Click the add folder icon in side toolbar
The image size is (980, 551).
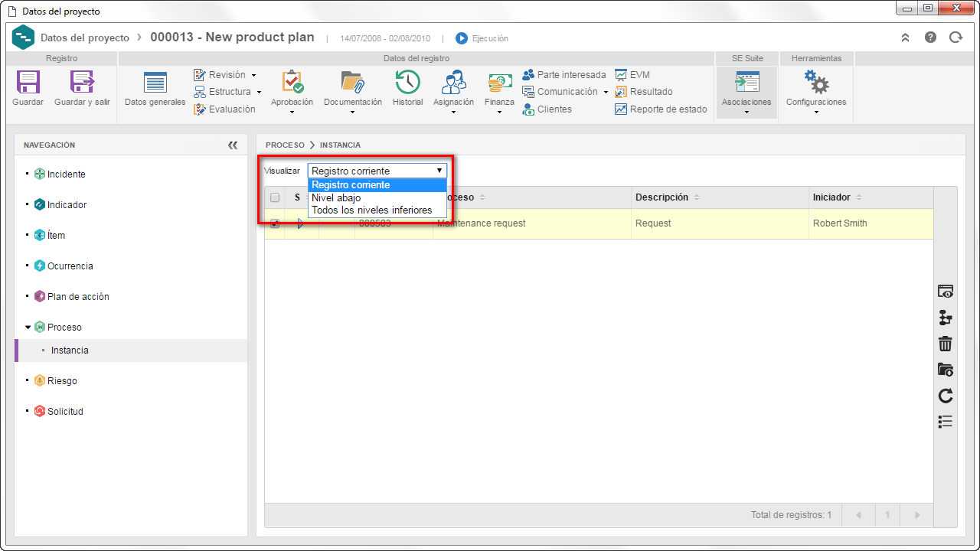click(946, 370)
